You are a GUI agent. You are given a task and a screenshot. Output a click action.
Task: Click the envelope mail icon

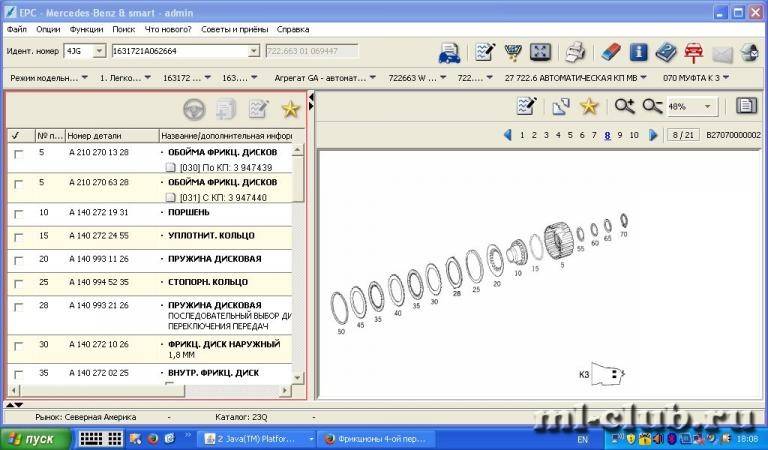pos(722,53)
